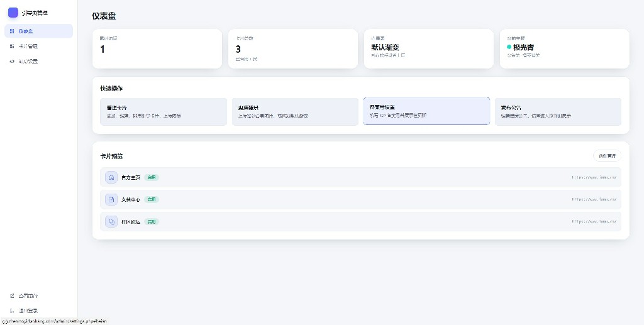Click the document icon of 文档中心 card

click(x=111, y=199)
